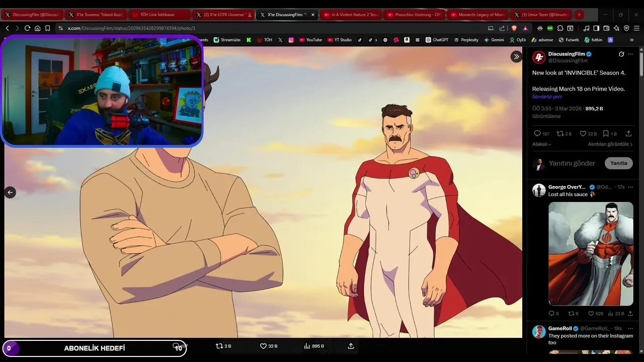644x362 pixels.
Task: Switch to the X'te Tourens tab
Action: (x=95, y=15)
